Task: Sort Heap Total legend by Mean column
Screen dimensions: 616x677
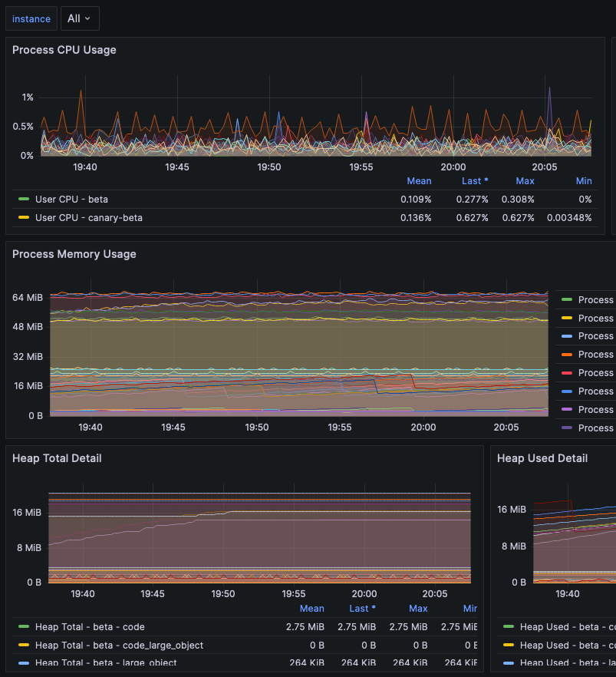Action: click(312, 609)
